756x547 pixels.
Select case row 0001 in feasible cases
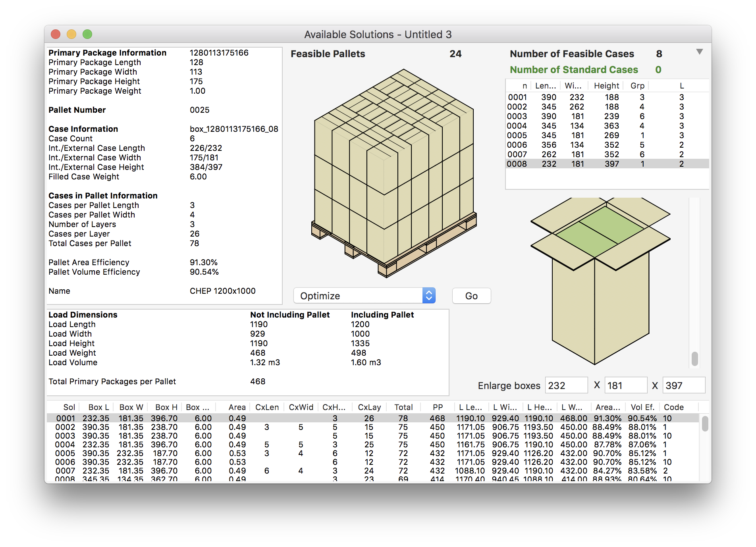pyautogui.click(x=607, y=97)
